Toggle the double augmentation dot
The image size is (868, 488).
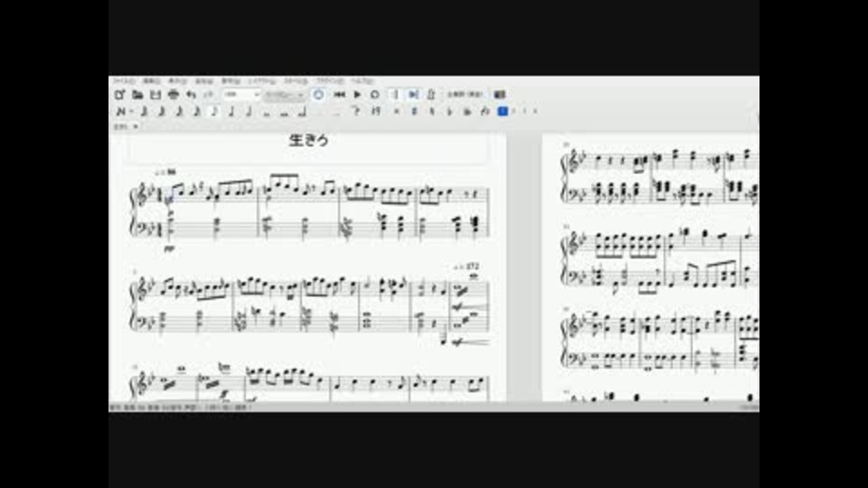click(x=336, y=112)
